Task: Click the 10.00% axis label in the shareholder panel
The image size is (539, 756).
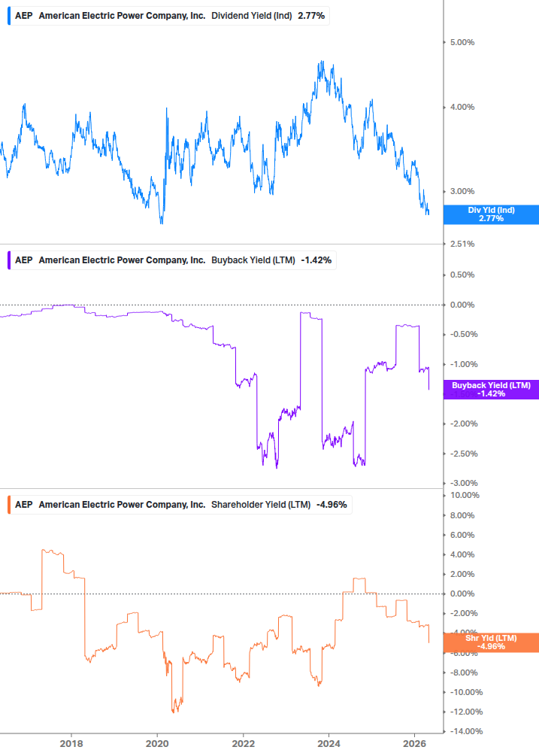Action: (465, 495)
